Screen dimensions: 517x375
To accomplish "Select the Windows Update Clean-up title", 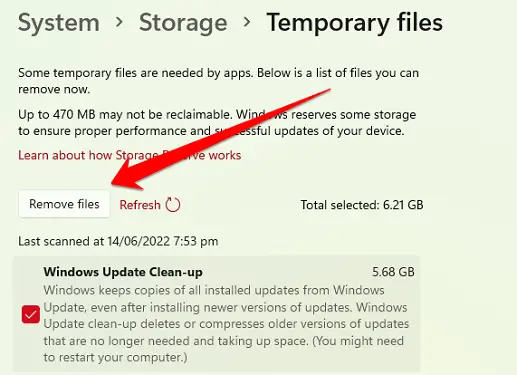I will coord(123,272).
